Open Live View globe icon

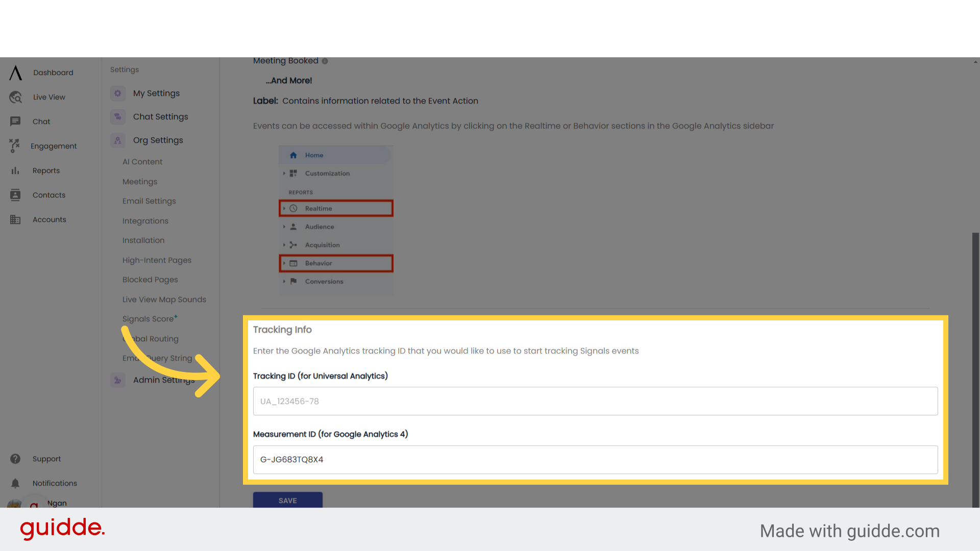(x=16, y=97)
